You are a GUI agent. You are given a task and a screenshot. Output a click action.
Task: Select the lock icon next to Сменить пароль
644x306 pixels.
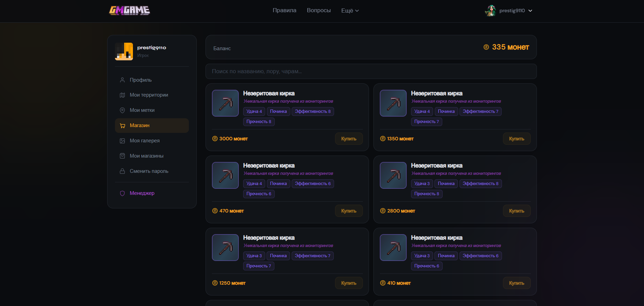tap(122, 171)
